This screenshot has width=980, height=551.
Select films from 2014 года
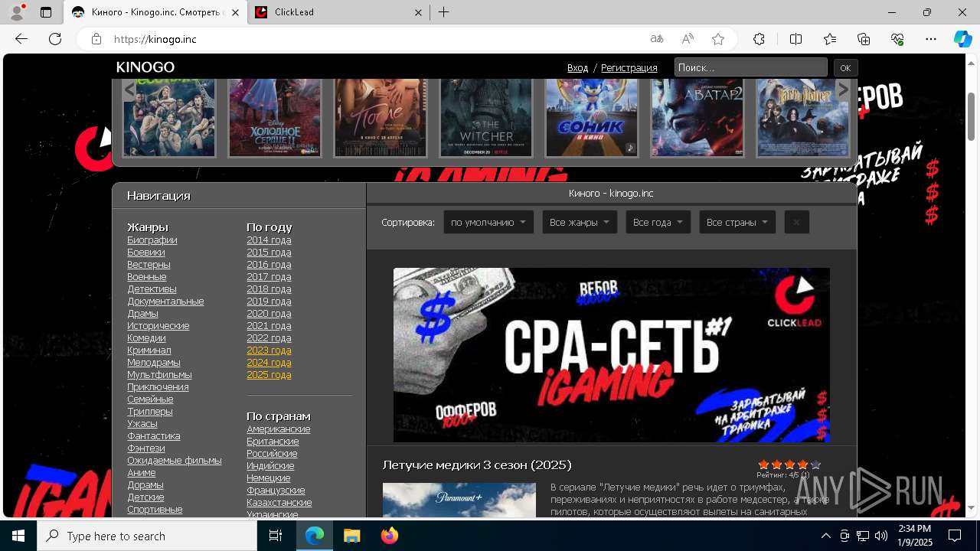(269, 240)
